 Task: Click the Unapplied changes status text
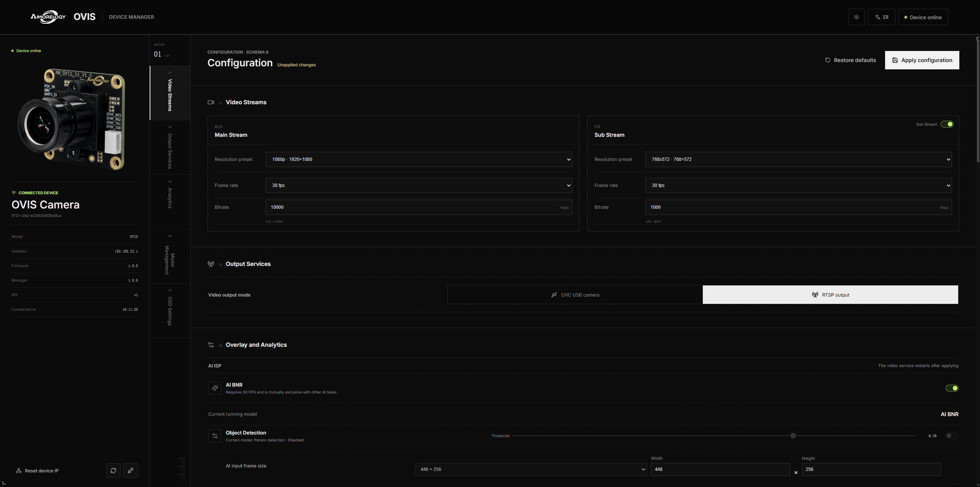[x=296, y=65]
